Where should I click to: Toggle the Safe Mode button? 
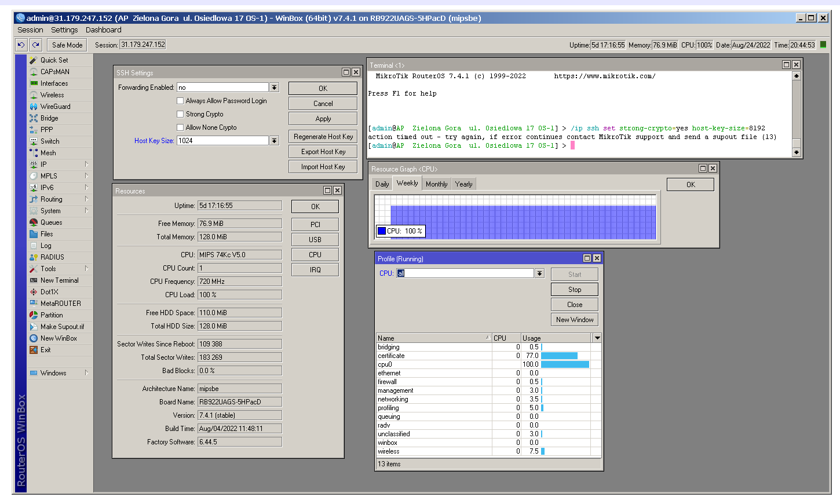tap(67, 45)
